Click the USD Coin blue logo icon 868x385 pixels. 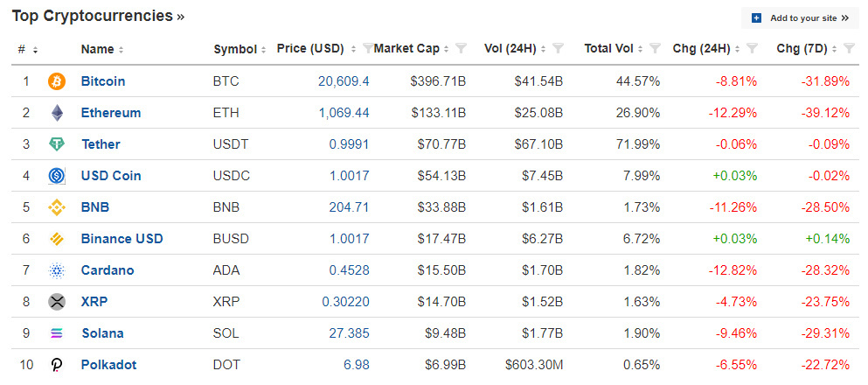point(57,176)
